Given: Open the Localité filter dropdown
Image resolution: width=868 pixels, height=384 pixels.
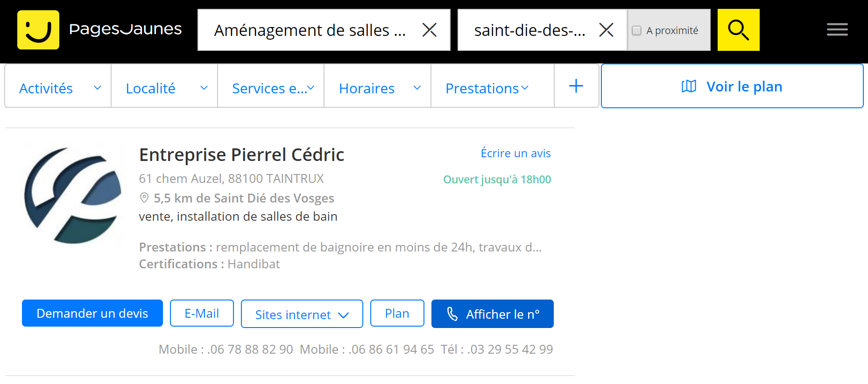Looking at the screenshot, I should [x=164, y=88].
